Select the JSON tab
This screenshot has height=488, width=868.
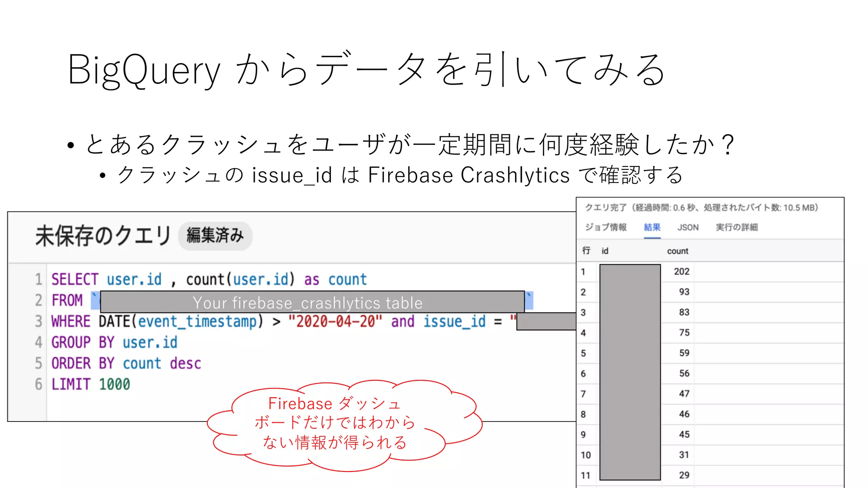pos(688,227)
